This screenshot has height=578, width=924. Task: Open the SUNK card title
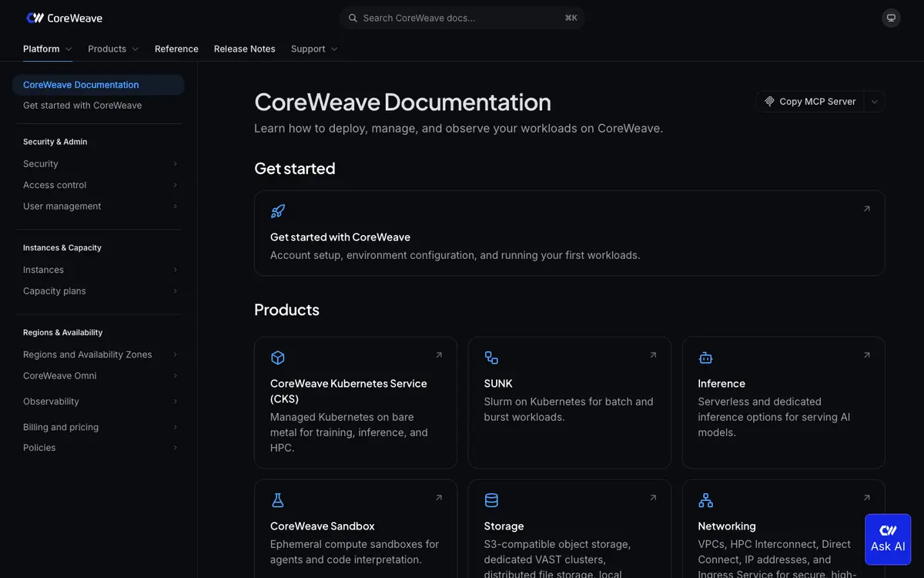tap(498, 384)
